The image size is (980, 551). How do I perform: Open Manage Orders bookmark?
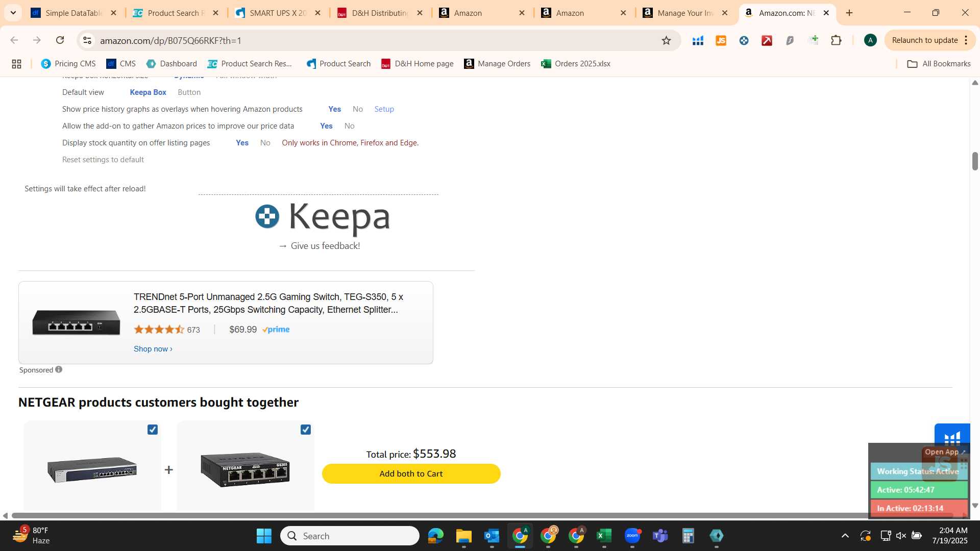click(x=497, y=64)
